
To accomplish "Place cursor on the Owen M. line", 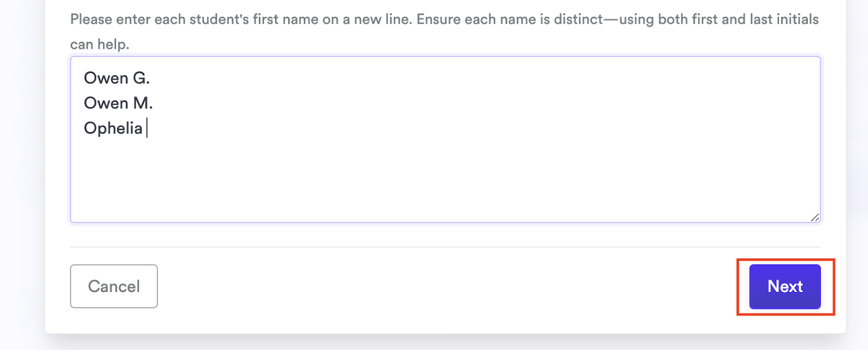I will pos(118,103).
